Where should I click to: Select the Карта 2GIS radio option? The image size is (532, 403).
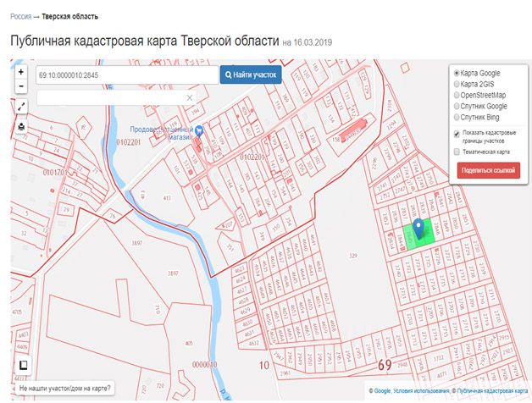(x=457, y=85)
